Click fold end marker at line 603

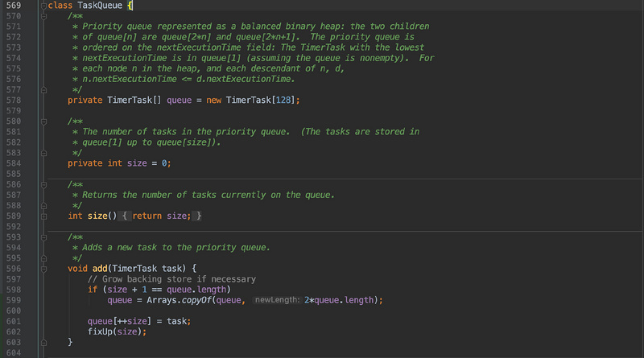(43, 342)
